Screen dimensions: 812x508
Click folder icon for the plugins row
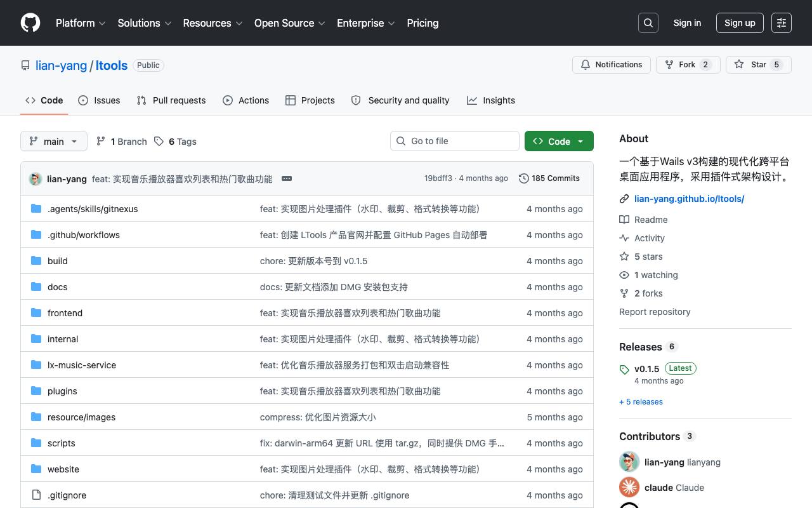click(x=36, y=391)
